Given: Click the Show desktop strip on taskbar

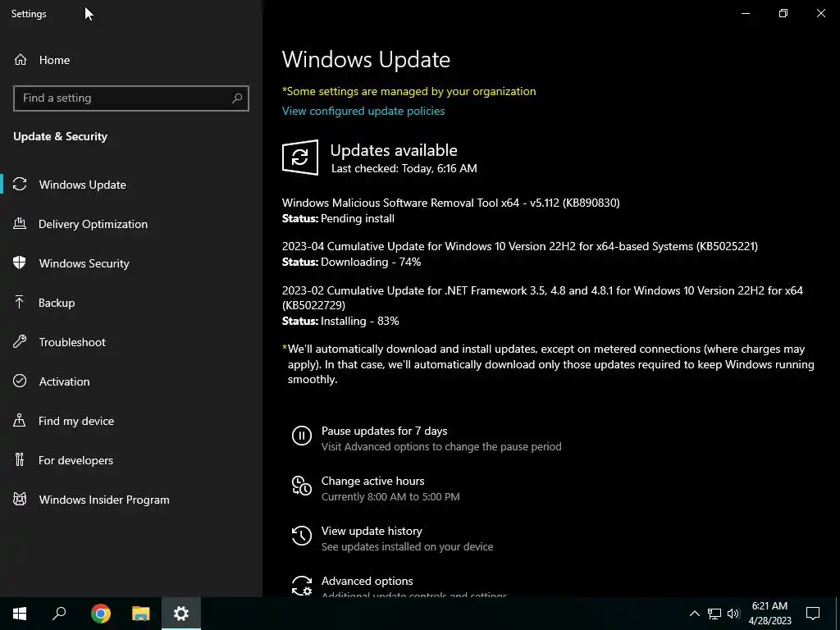Looking at the screenshot, I should [838, 614].
